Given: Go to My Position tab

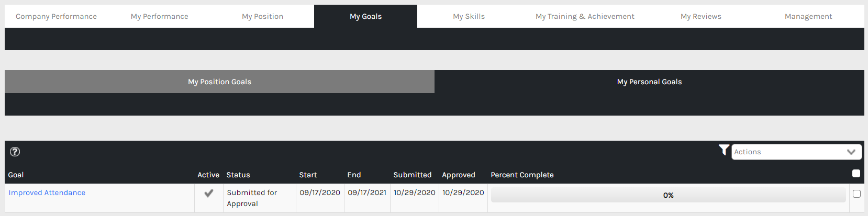Looking at the screenshot, I should 262,16.
